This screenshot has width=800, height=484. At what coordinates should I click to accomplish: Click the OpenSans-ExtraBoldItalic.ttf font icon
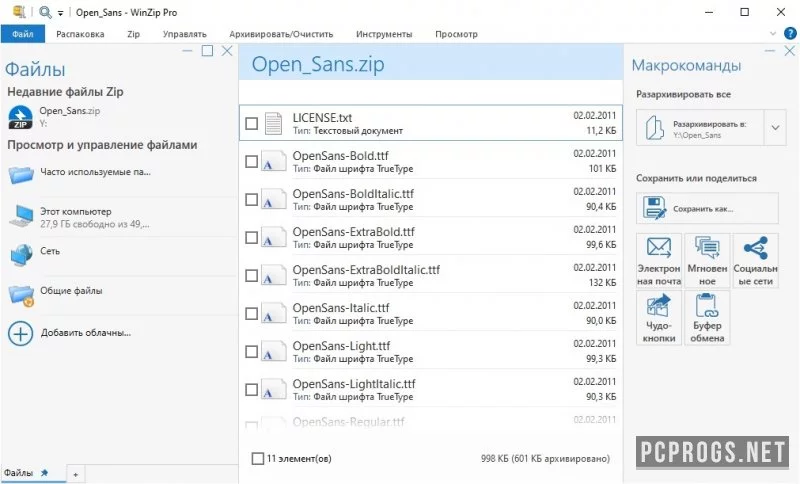coord(274,275)
